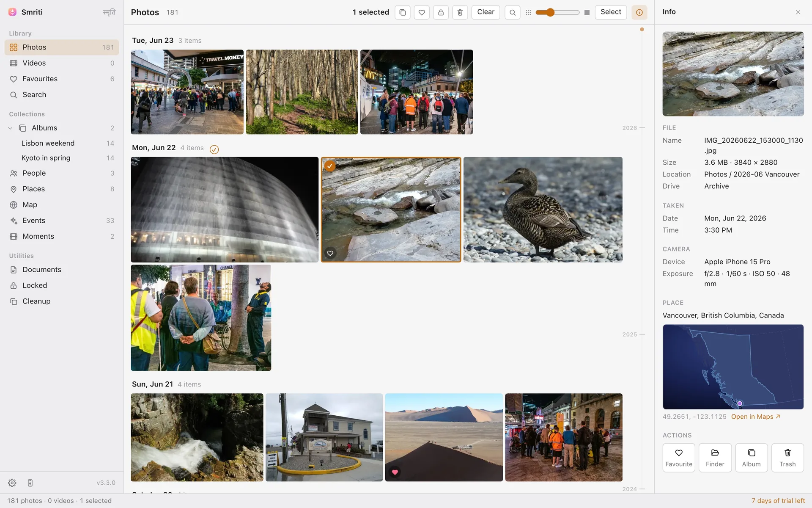Click the add-to-album icon in toolbar
Viewport: 812px width, 508px height.
click(x=403, y=12)
